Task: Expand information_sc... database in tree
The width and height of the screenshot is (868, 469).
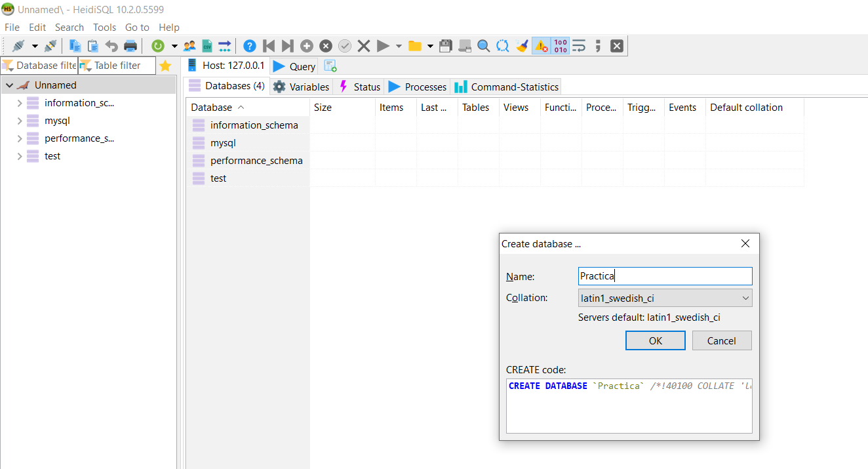Action: point(19,103)
